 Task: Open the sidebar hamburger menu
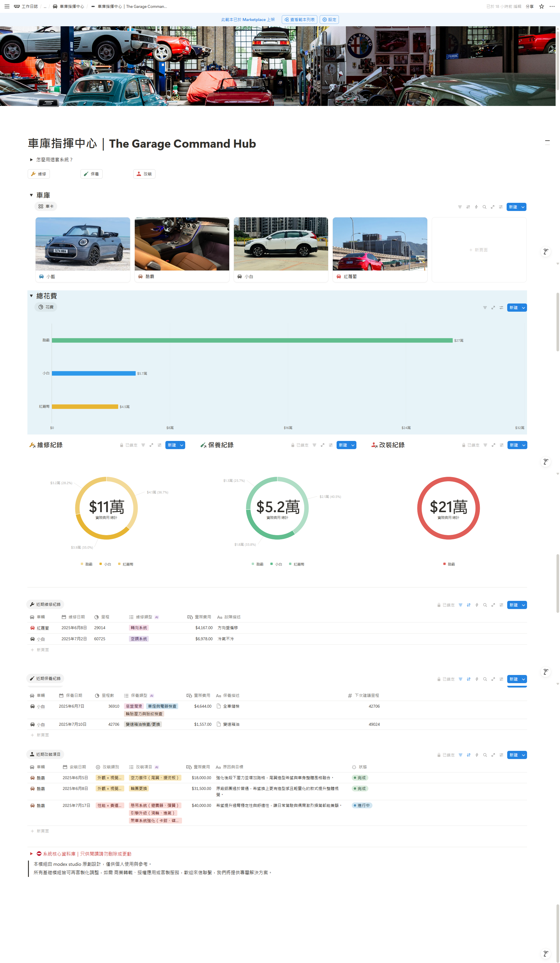7,6
